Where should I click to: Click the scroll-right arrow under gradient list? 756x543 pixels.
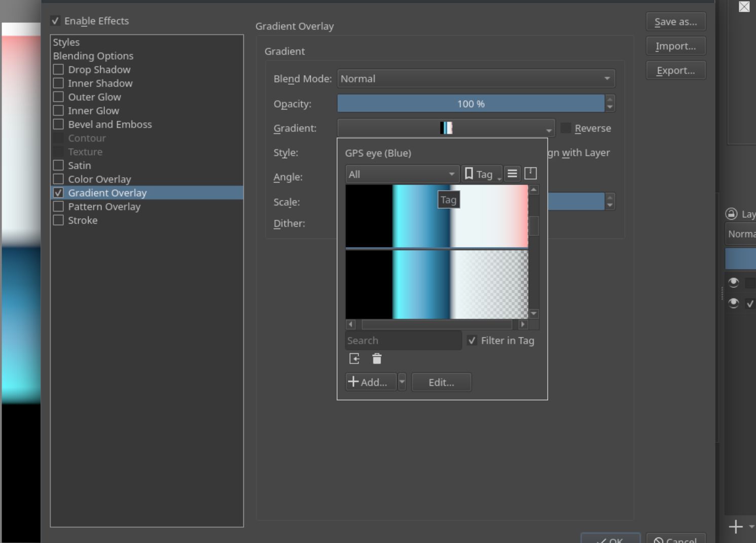(x=523, y=324)
